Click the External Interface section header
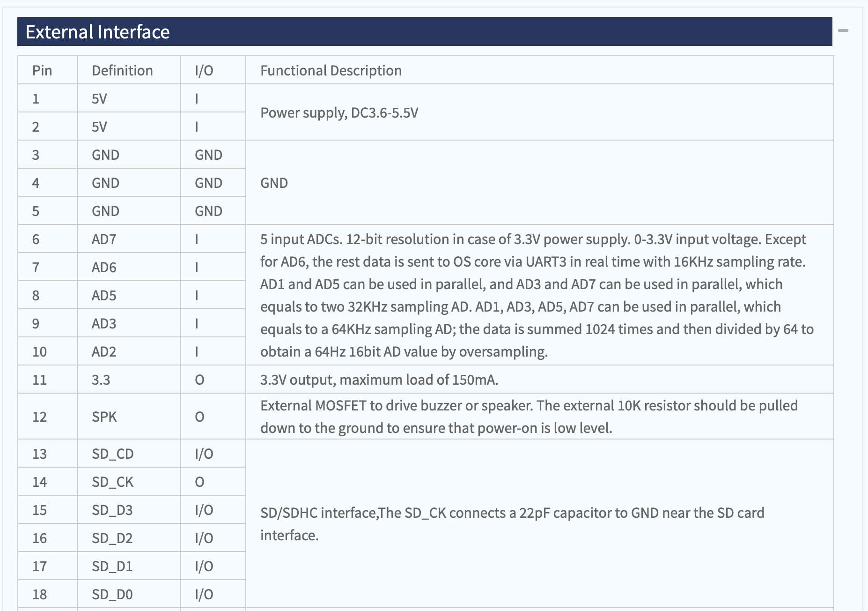 coord(425,31)
